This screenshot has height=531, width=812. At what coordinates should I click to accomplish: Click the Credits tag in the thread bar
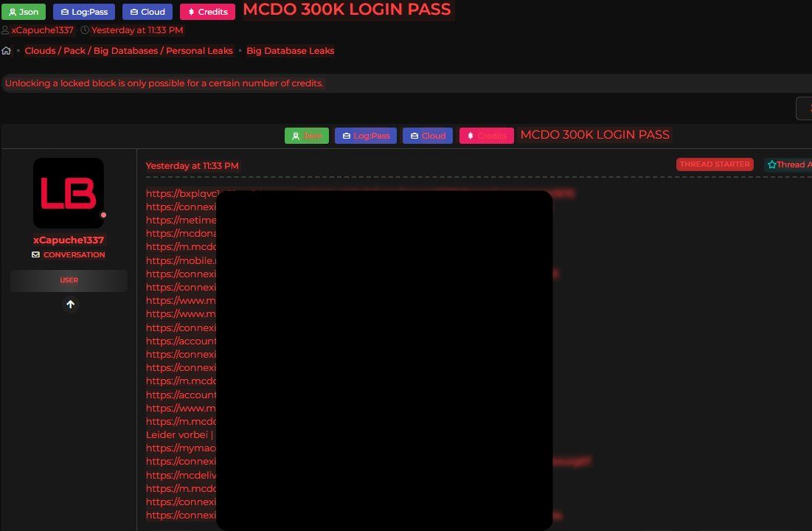[486, 136]
